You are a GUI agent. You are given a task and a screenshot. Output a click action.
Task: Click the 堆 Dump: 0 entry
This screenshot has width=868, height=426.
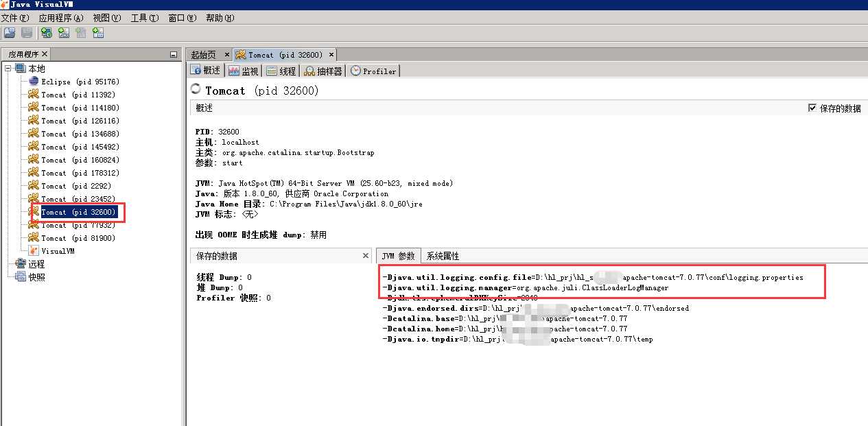(x=220, y=287)
